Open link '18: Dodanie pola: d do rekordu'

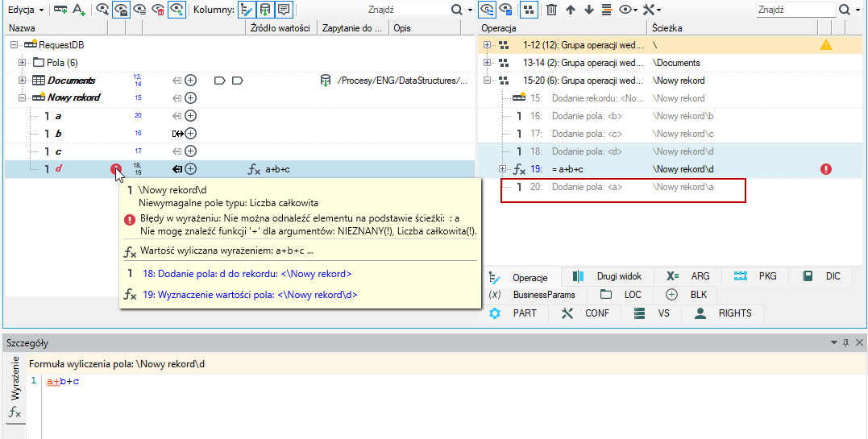tap(247, 274)
